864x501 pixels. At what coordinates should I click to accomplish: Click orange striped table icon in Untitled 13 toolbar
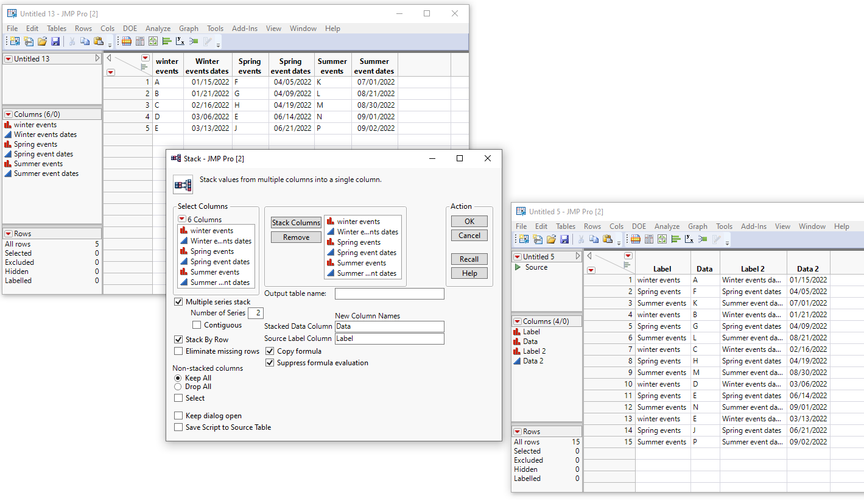126,41
